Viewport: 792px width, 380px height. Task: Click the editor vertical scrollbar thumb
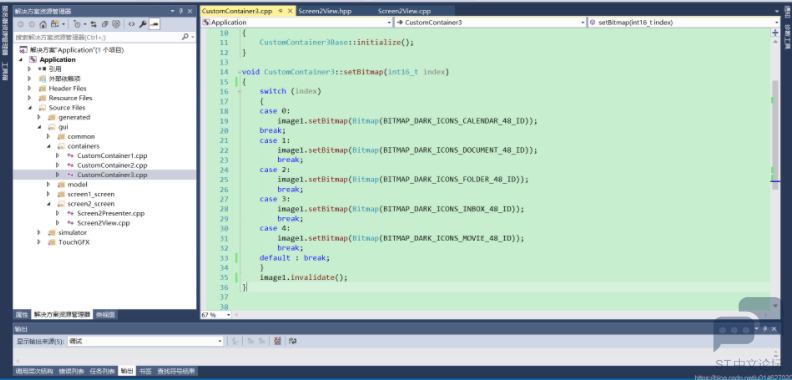point(775,135)
